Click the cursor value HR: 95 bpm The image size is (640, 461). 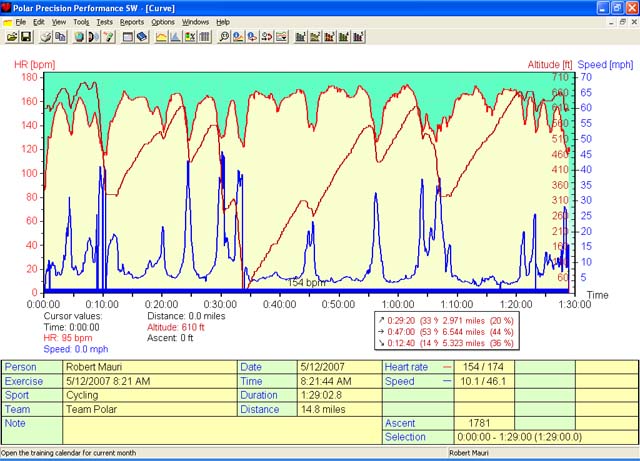[68, 338]
